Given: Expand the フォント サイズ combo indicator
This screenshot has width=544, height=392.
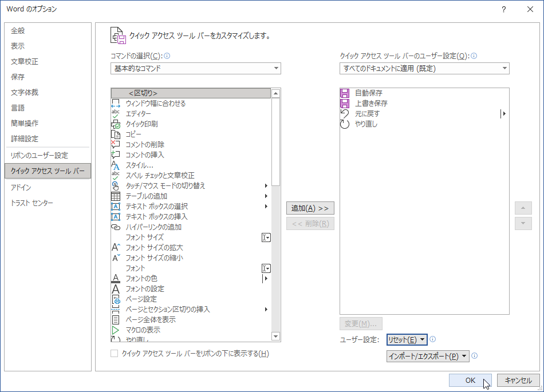Looking at the screenshot, I should pyautogui.click(x=266, y=237).
